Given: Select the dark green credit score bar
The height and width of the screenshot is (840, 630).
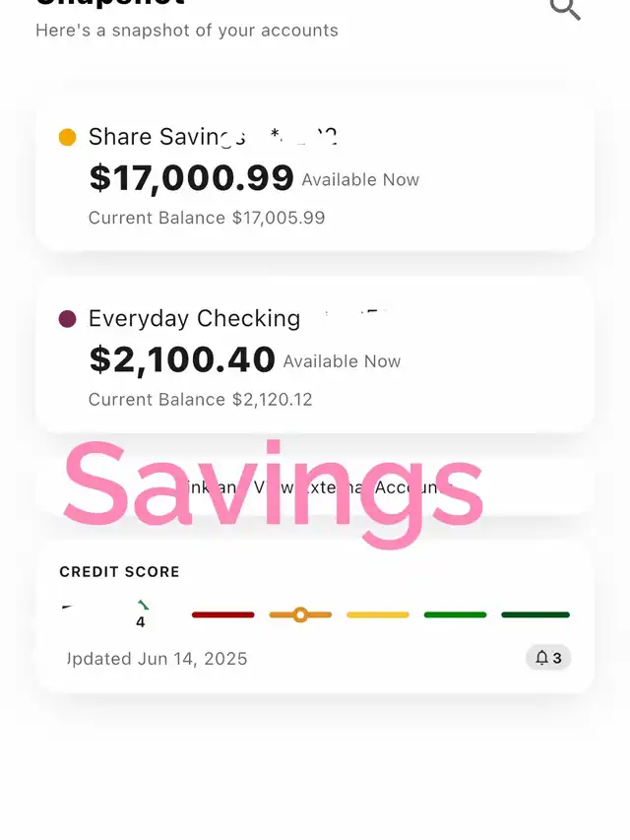Looking at the screenshot, I should pos(535,614).
